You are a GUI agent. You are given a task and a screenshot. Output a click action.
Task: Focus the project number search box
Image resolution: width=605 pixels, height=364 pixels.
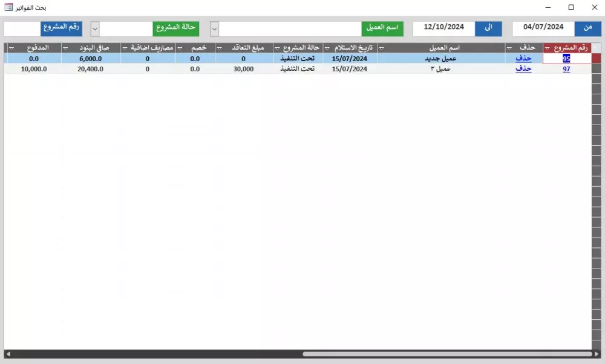point(22,28)
